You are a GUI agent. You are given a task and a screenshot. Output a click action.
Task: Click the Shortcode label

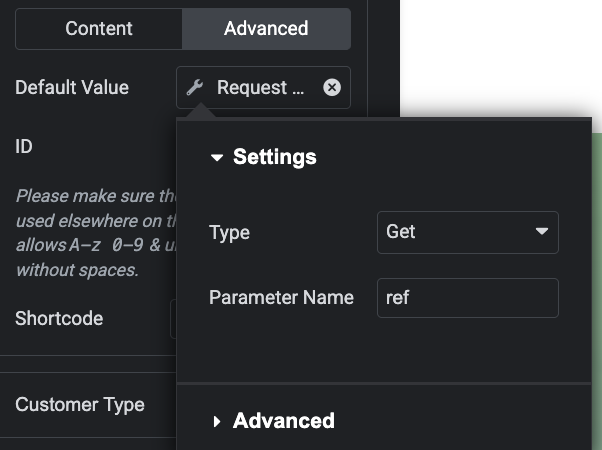click(x=59, y=319)
